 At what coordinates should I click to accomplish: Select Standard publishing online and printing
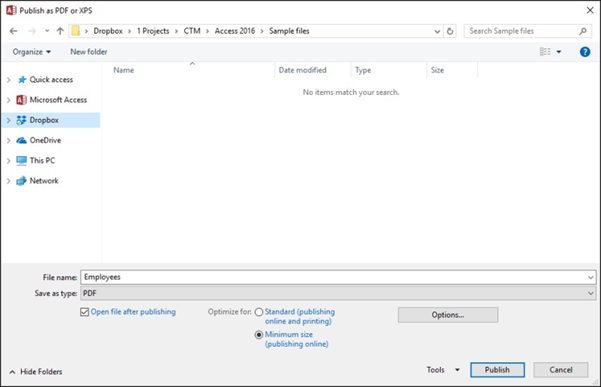tap(259, 312)
